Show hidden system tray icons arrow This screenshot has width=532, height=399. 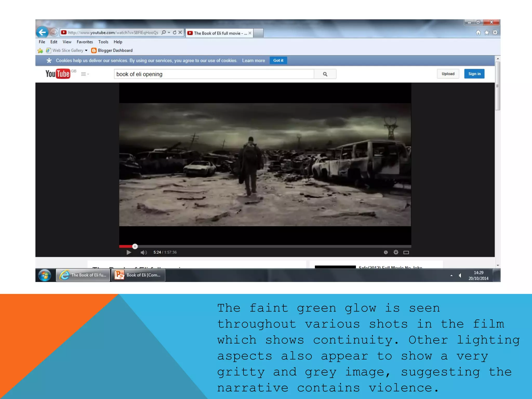[x=451, y=276]
